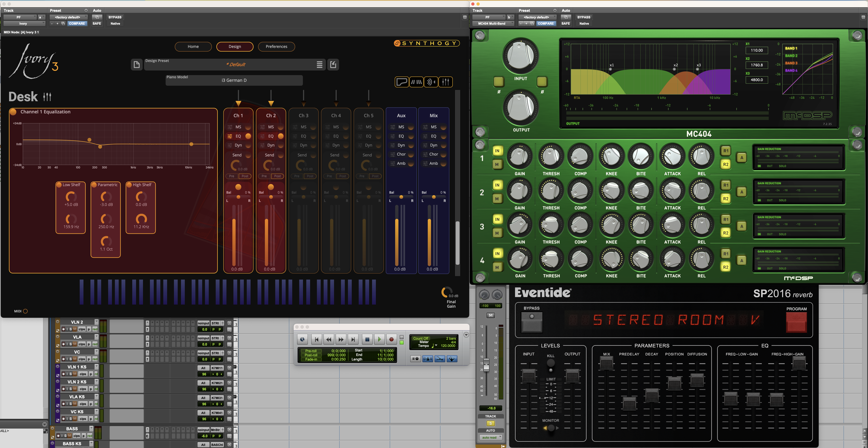Select Pre send mode on Ch 1
868x448 pixels.
232,176
